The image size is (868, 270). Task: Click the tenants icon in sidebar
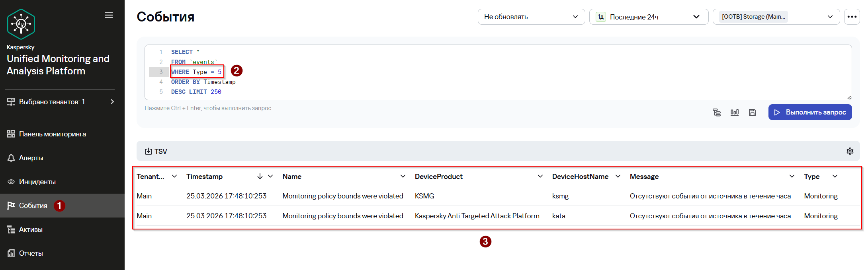pos(11,102)
